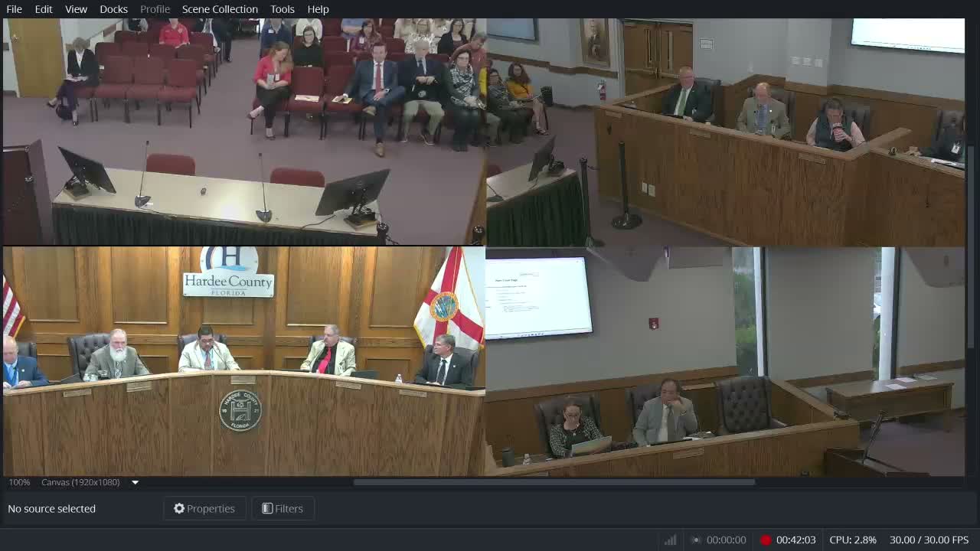Viewport: 980px width, 551px height.
Task: Click the red recording status icon
Action: tap(766, 540)
